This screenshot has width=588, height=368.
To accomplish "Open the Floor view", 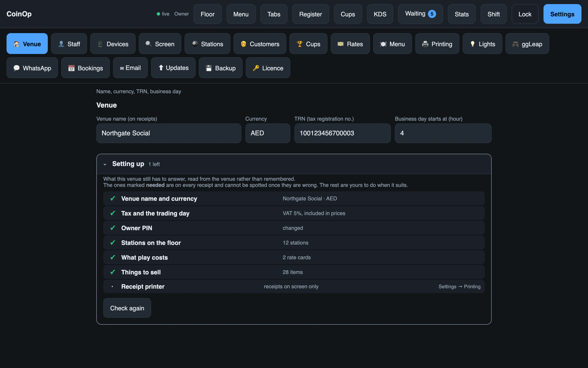I will click(207, 14).
